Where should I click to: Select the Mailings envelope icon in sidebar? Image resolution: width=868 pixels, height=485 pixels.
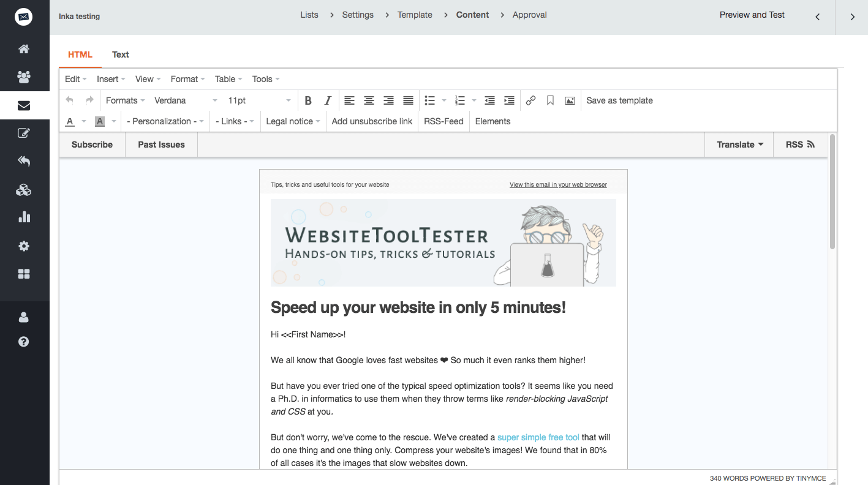coord(24,105)
